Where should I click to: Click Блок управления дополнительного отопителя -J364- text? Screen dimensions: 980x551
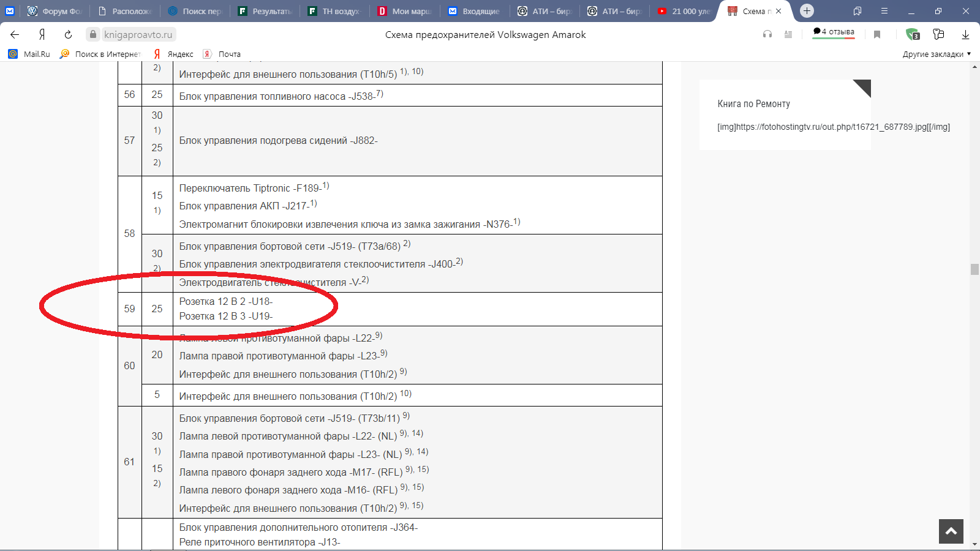pyautogui.click(x=298, y=527)
